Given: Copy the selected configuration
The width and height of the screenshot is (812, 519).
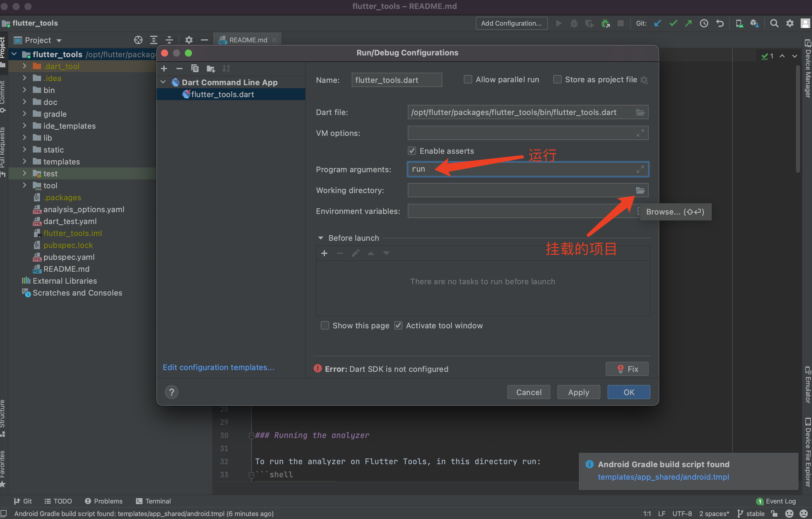Looking at the screenshot, I should pyautogui.click(x=195, y=69).
